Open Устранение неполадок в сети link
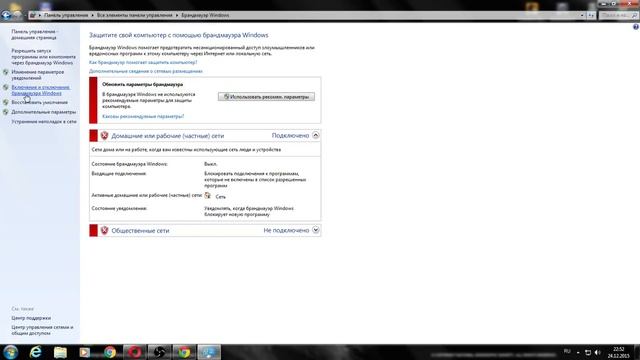This screenshot has height=360, width=640. click(44, 122)
